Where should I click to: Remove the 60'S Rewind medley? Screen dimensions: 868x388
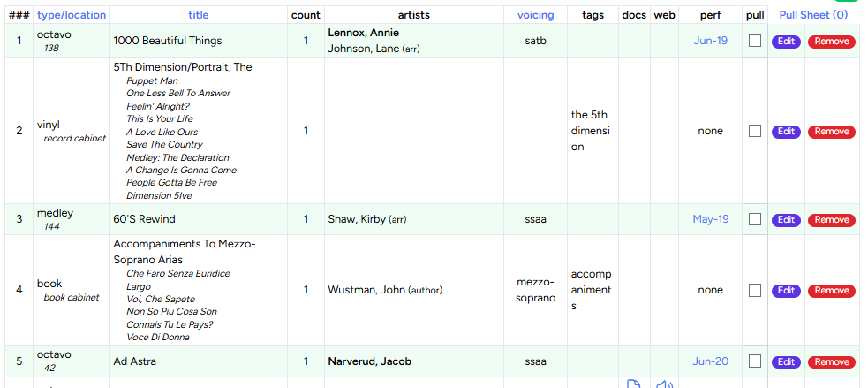[x=831, y=220]
